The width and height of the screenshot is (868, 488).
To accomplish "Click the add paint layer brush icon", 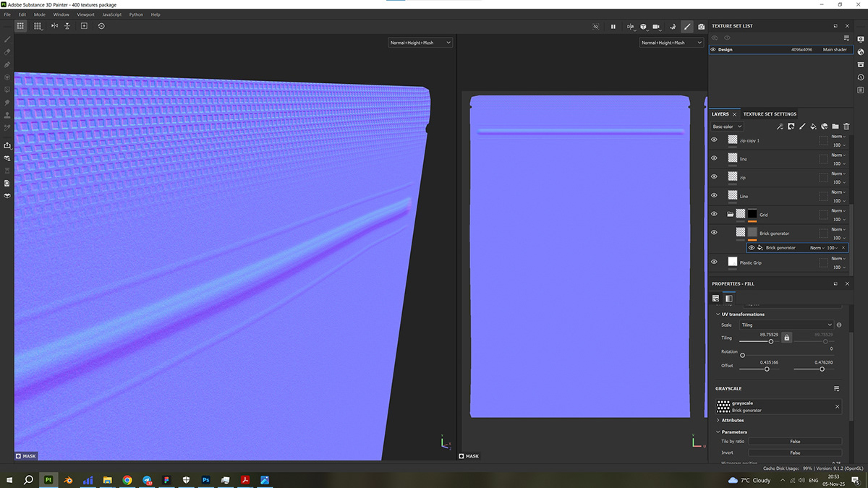I will [802, 127].
